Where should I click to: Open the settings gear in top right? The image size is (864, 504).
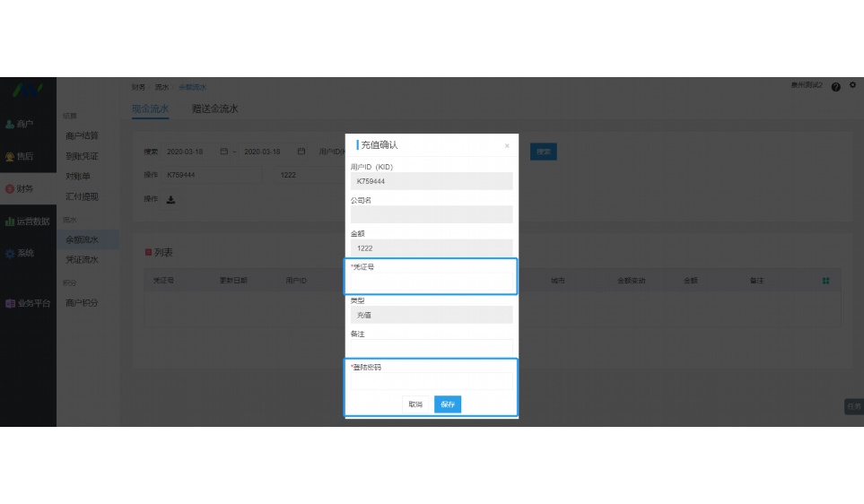pyautogui.click(x=852, y=86)
